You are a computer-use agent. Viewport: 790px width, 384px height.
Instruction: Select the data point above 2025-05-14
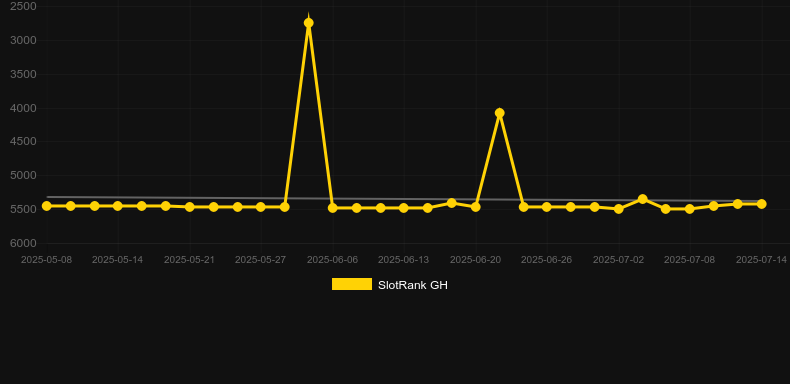[118, 206]
